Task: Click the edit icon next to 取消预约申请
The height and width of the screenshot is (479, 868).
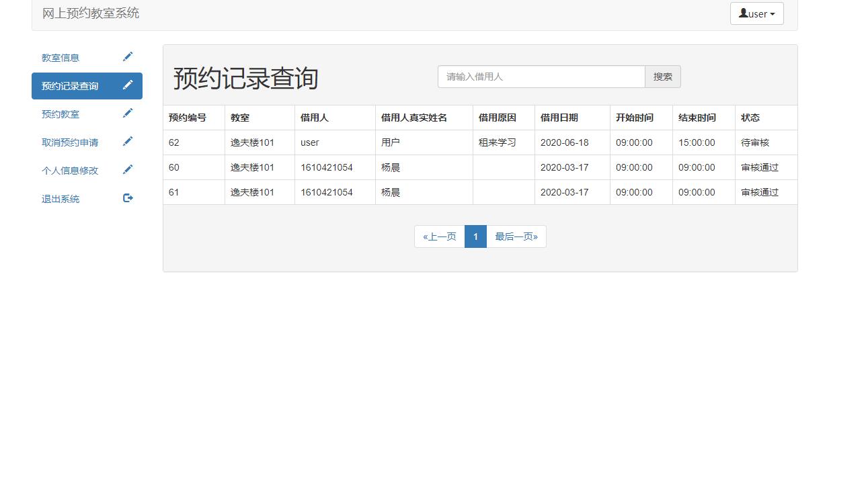Action: (128, 141)
